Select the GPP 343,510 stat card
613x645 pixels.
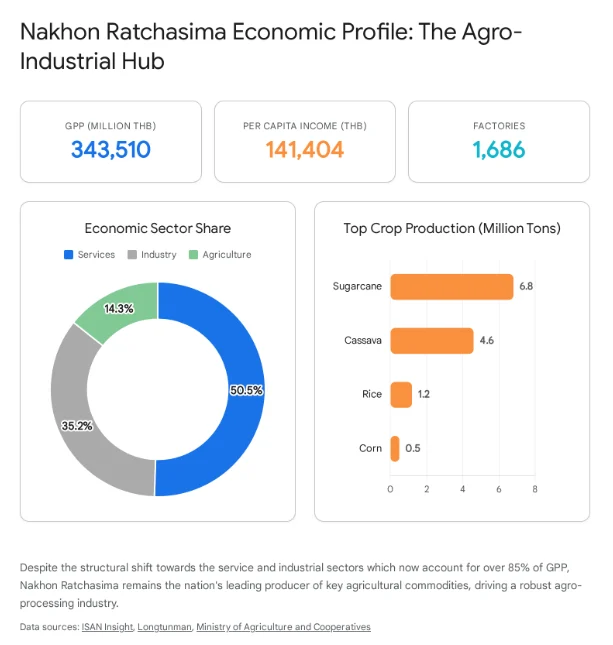click(x=111, y=142)
